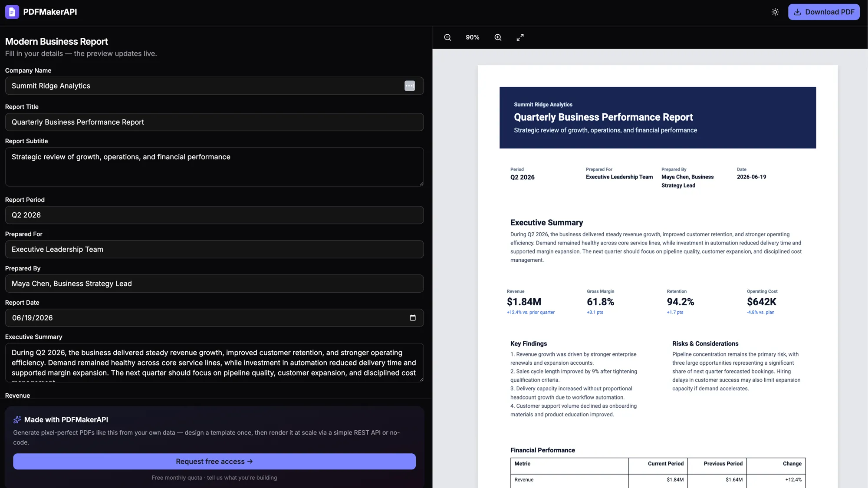
Task: Click the Revenue form label on left panel
Action: [17, 396]
